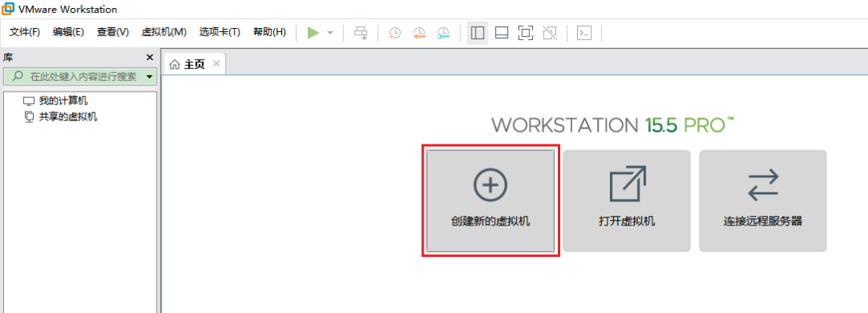The height and width of the screenshot is (313, 868).
Task: Open the console view icon
Action: (584, 33)
